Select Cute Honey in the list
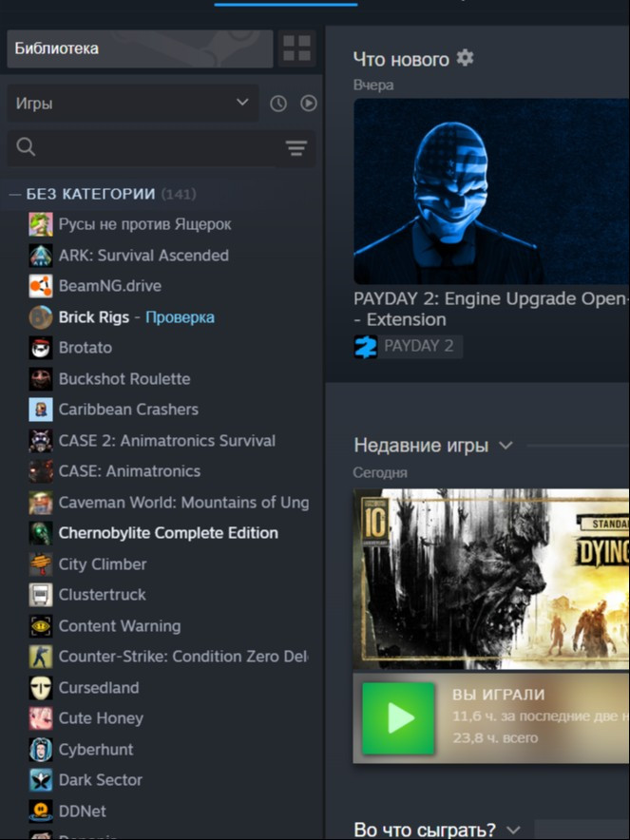630x840 pixels. (x=101, y=718)
